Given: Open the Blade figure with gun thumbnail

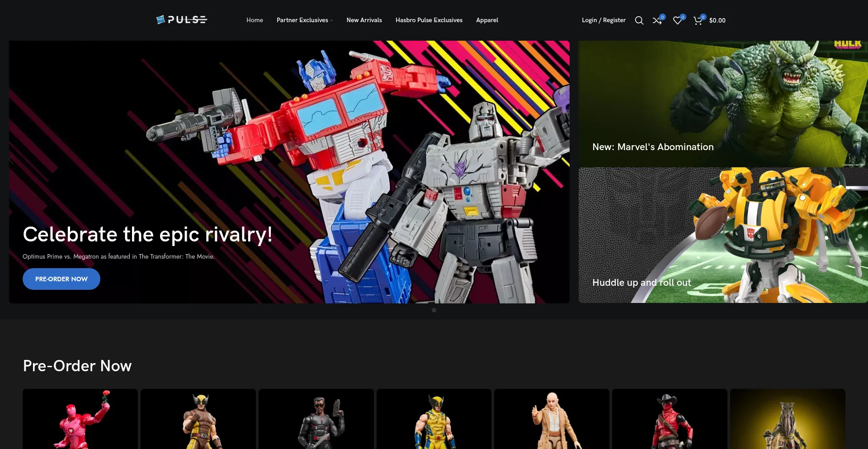Looking at the screenshot, I should [316, 419].
